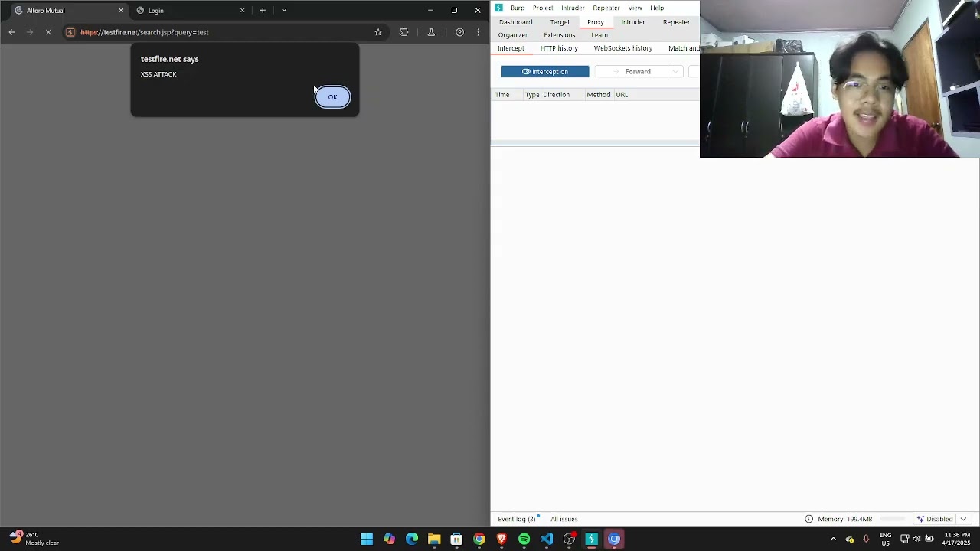This screenshot has width=980, height=551.
Task: Open All issues in Burp status bar
Action: (x=563, y=519)
